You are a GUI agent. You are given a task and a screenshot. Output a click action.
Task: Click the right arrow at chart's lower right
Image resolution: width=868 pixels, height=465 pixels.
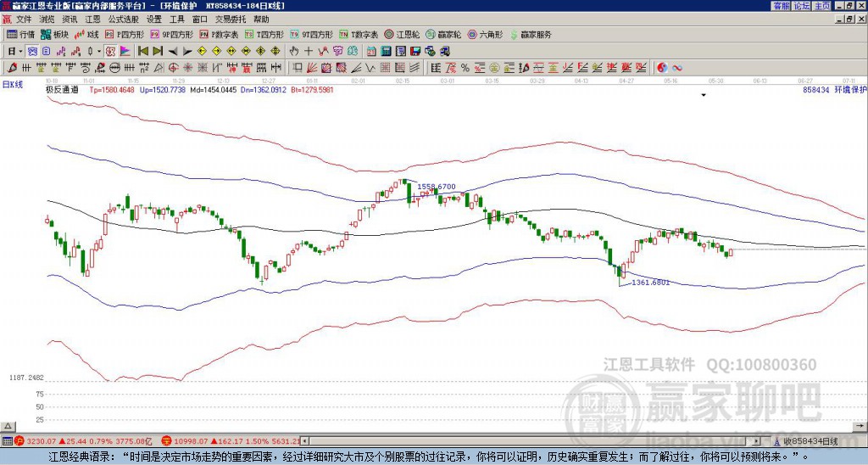point(861,426)
